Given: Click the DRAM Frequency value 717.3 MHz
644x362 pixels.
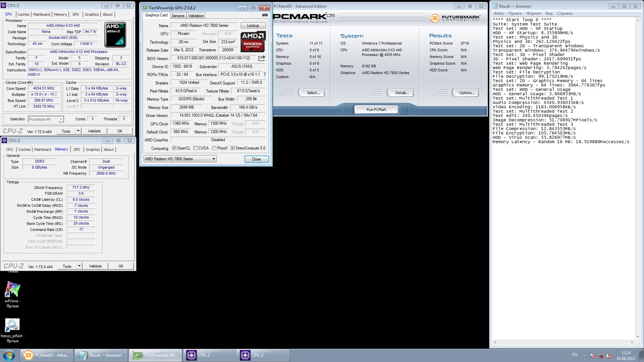Looking at the screenshot, I should click(81, 187).
